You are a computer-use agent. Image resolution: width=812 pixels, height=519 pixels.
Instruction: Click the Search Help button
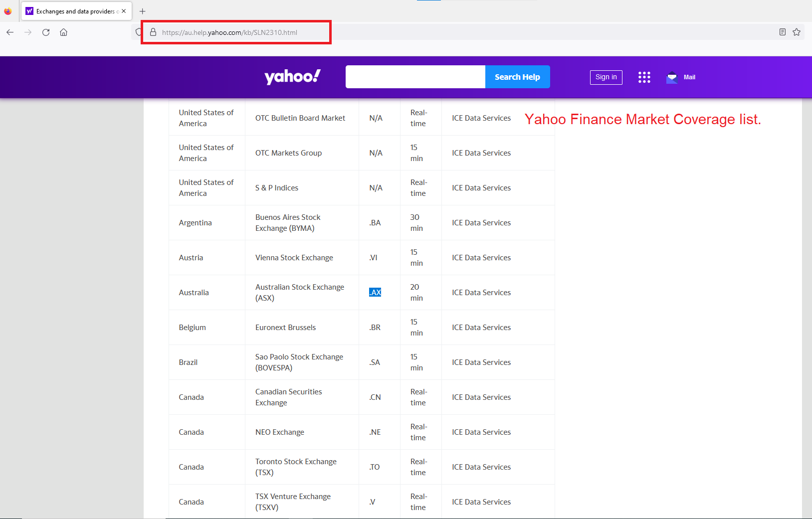[517, 77]
